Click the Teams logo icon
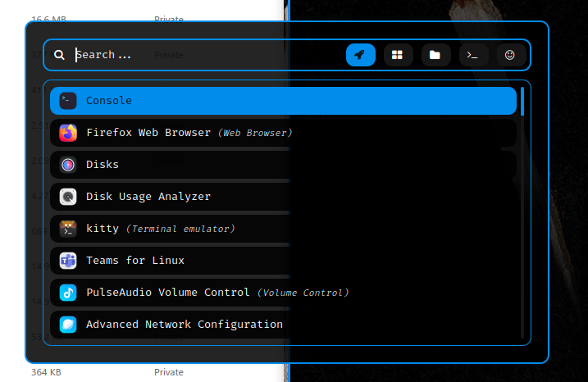 pyautogui.click(x=68, y=261)
